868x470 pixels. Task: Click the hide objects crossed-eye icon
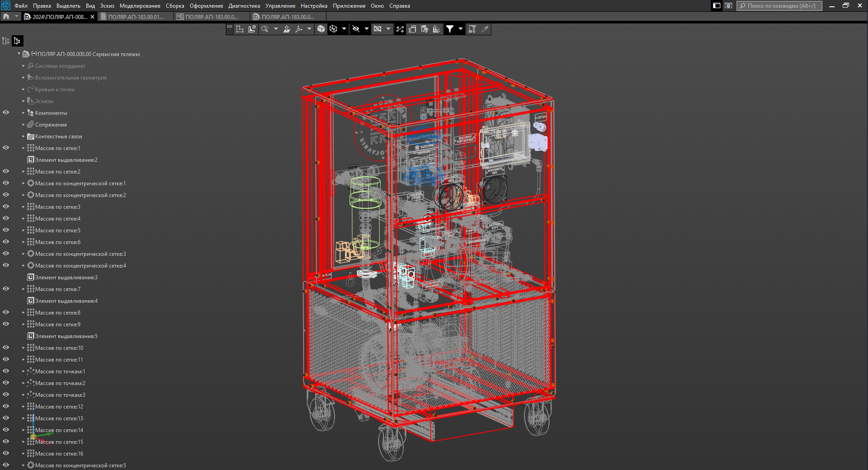tap(356, 29)
